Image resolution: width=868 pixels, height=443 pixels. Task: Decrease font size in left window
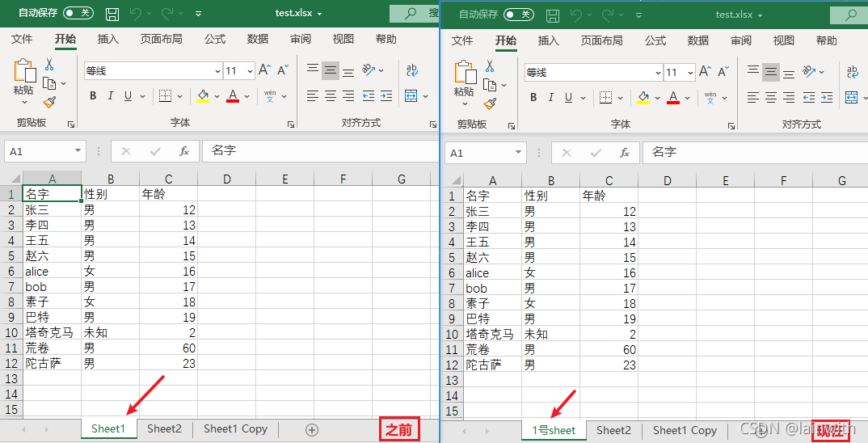tap(283, 70)
